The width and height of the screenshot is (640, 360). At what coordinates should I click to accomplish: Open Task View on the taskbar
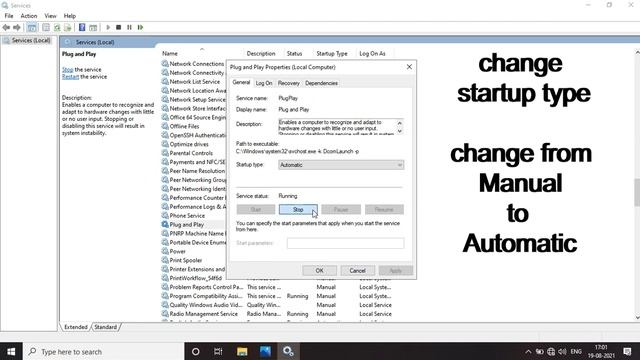coord(218,351)
